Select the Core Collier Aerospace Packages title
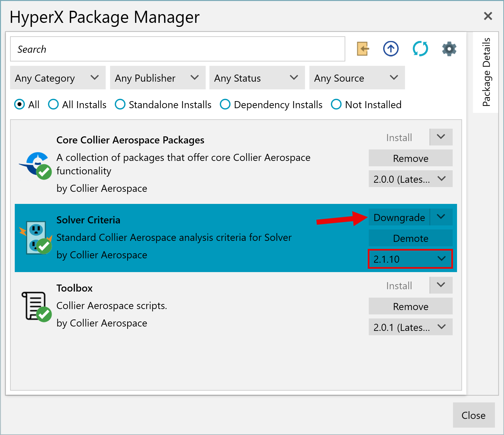 pos(130,140)
